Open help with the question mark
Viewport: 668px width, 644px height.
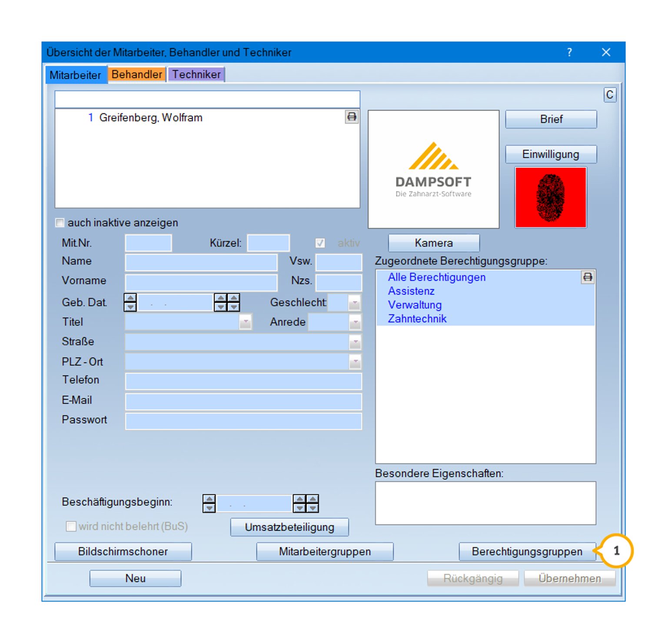click(x=569, y=53)
